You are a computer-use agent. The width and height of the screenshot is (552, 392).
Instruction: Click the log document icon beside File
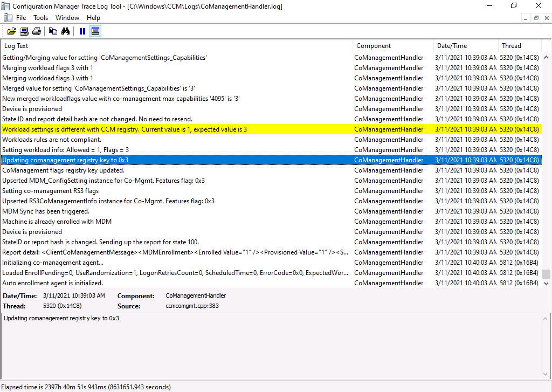(8, 18)
